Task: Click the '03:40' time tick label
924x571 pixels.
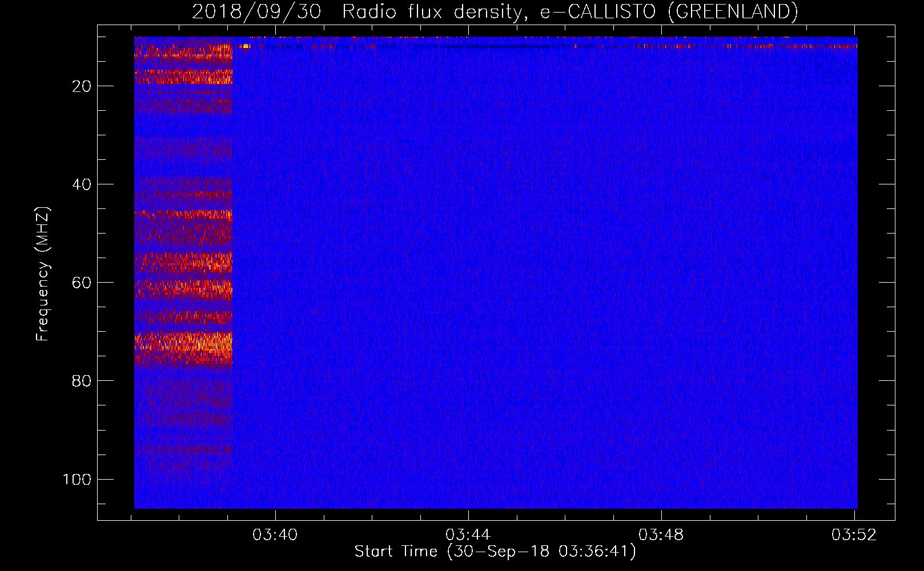Action: click(x=275, y=535)
